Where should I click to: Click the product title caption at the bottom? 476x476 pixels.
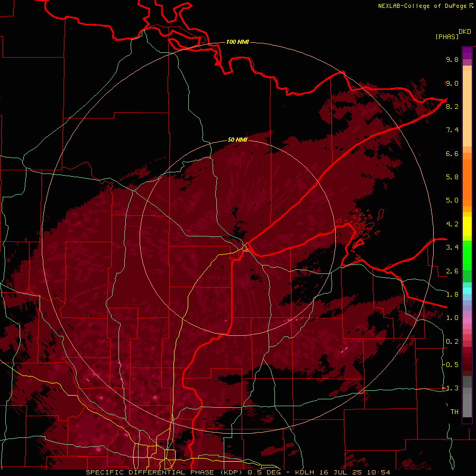pyautogui.click(x=238, y=472)
